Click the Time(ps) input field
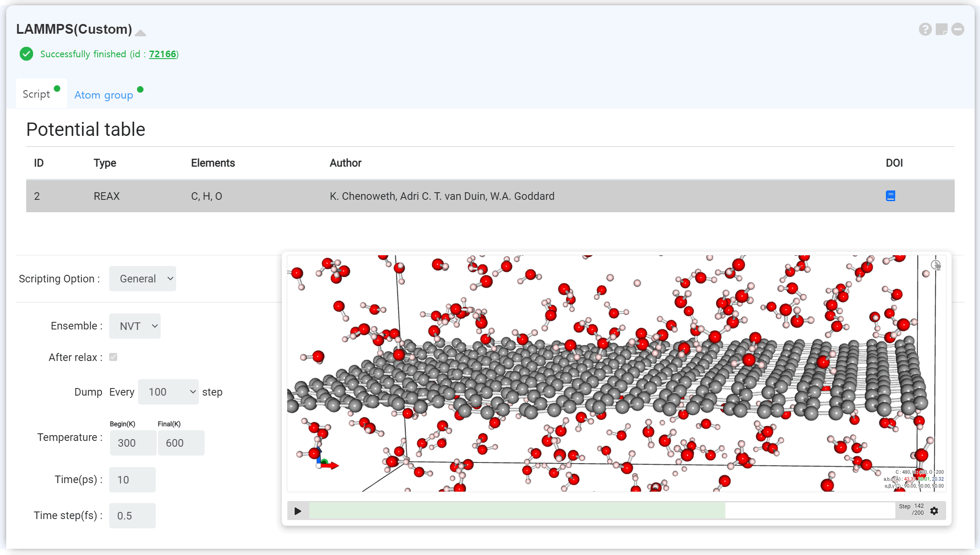Image resolution: width=980 pixels, height=555 pixels. (x=132, y=480)
